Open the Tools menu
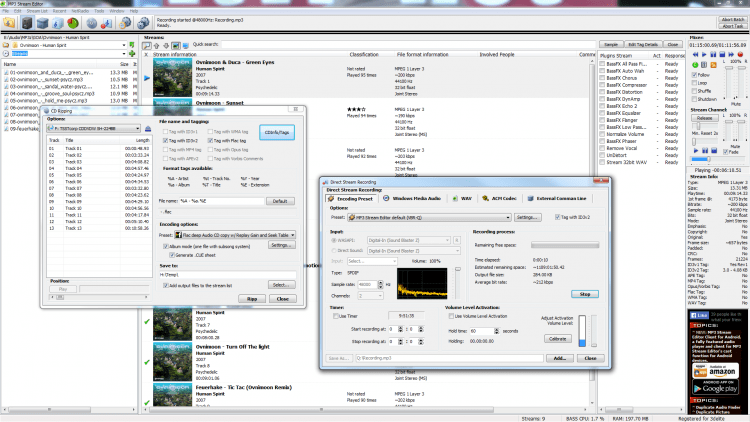Image resolution: width=750 pixels, height=422 pixels. tap(99, 11)
